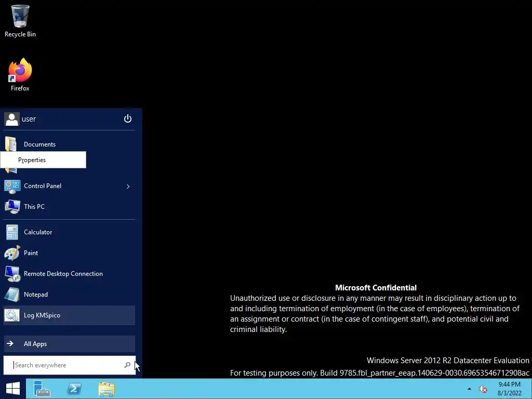This screenshot has height=399, width=532.
Task: Open File Explorer from the taskbar
Action: click(107, 389)
